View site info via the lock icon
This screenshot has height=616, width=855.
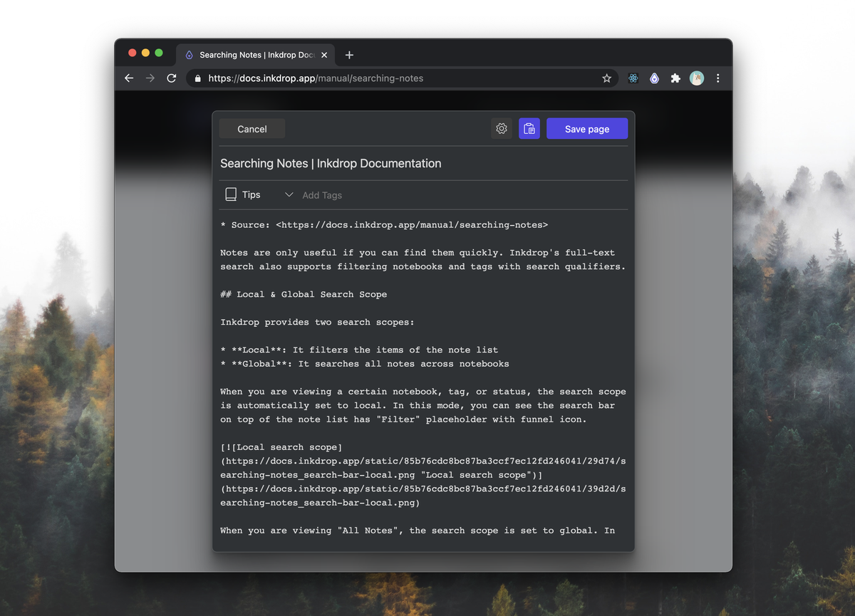(x=198, y=78)
